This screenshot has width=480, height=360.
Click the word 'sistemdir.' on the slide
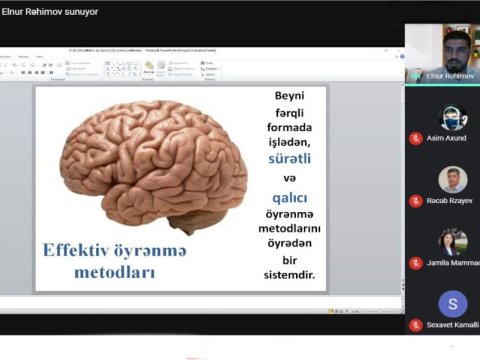pyautogui.click(x=289, y=275)
